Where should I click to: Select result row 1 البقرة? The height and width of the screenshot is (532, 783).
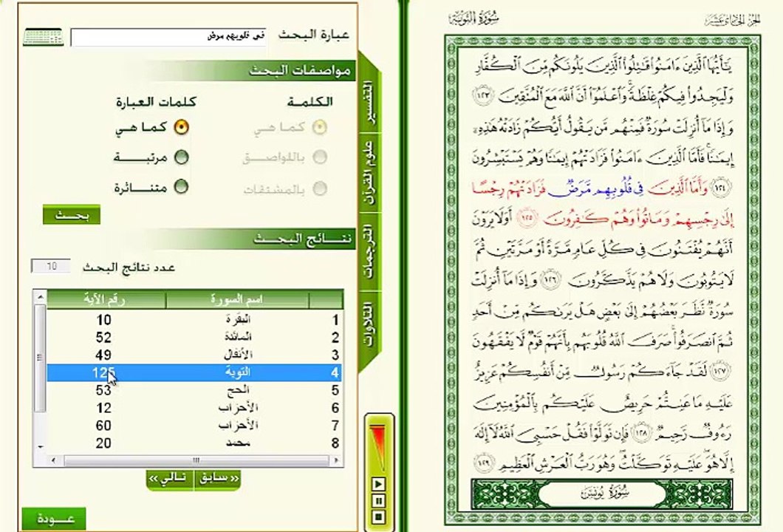point(194,320)
